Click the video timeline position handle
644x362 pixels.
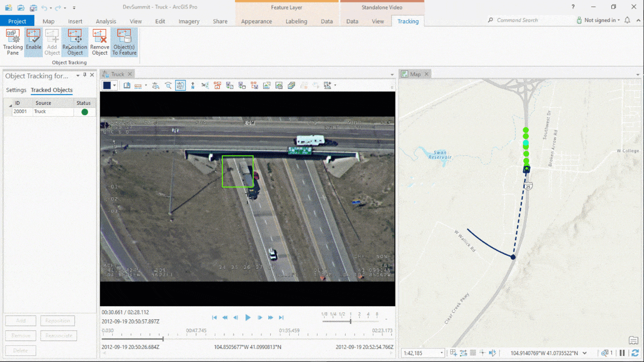click(x=163, y=339)
